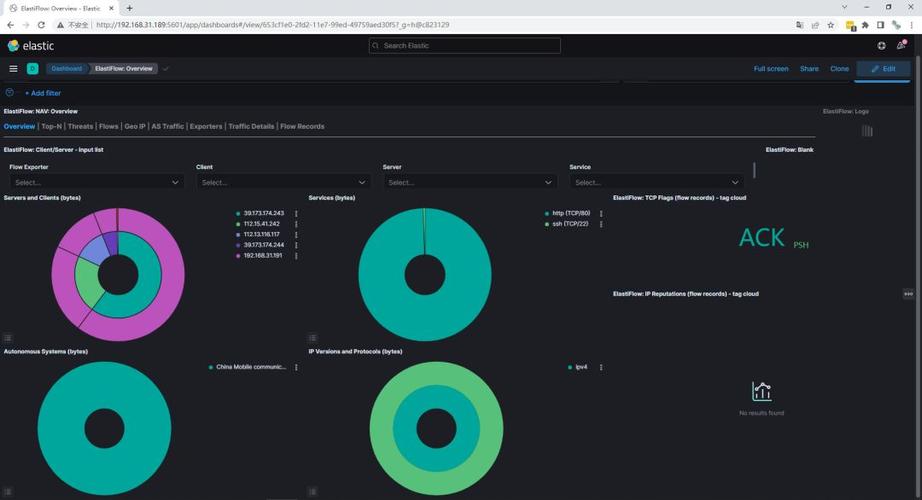Click the Full screen link
The image size is (922, 500).
click(x=770, y=69)
